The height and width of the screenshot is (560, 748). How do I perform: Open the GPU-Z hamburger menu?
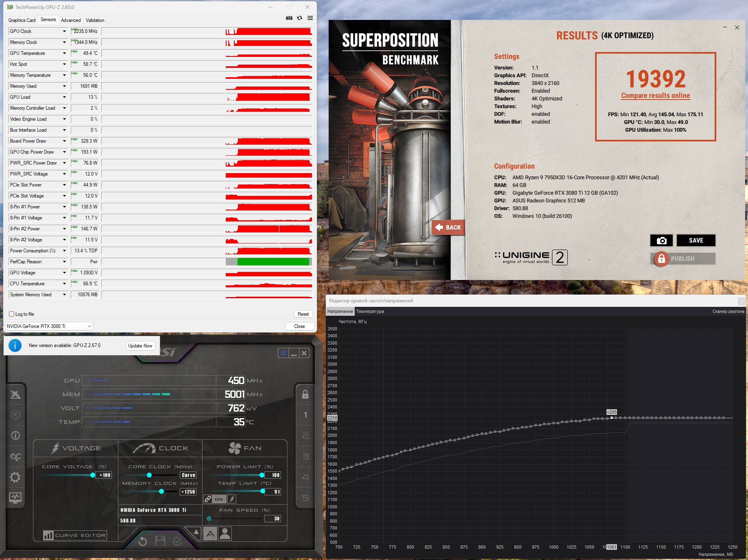pyautogui.click(x=310, y=18)
